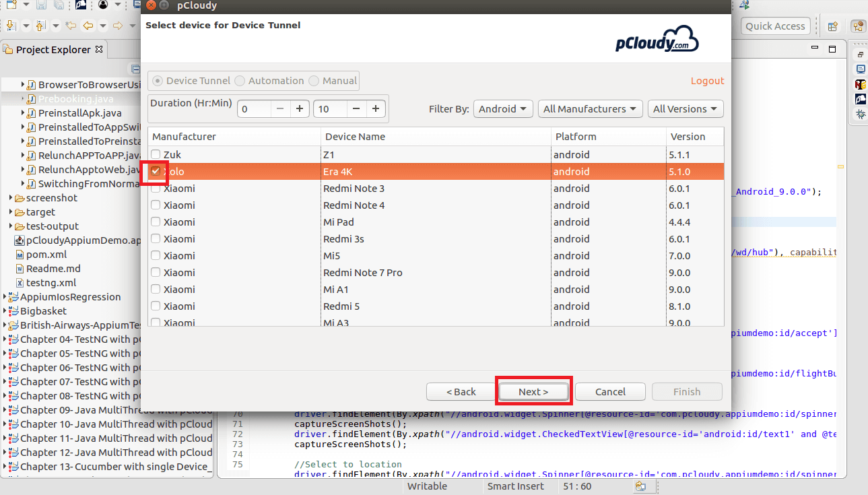
Task: Tick the Xiaomi Mi Pad checkbox
Action: 156,222
